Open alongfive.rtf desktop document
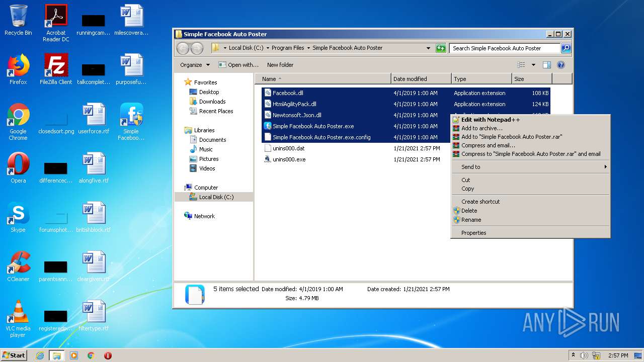The width and height of the screenshot is (644, 362). [x=94, y=168]
